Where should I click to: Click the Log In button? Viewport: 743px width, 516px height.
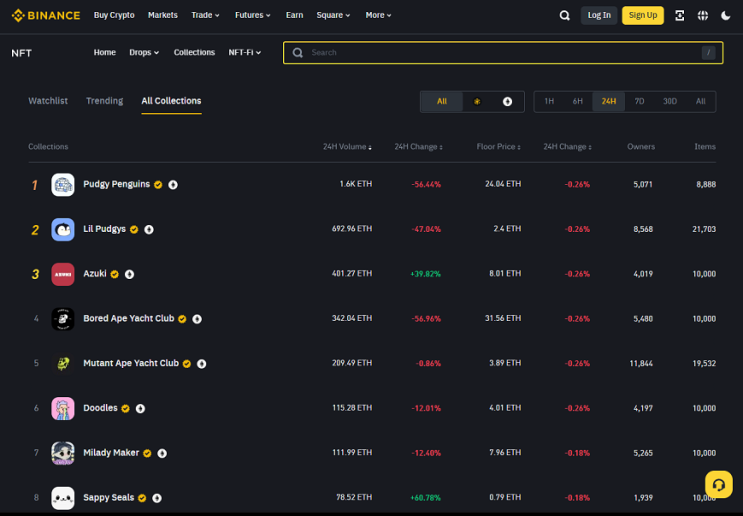(x=599, y=16)
